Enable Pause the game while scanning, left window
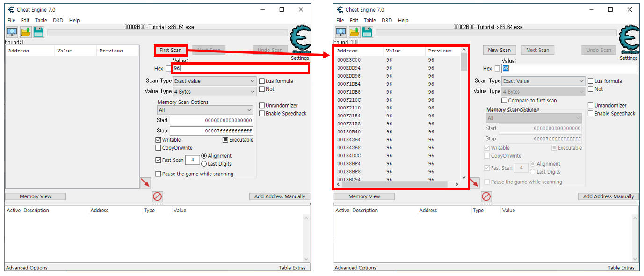The image size is (644, 276). 159,174
